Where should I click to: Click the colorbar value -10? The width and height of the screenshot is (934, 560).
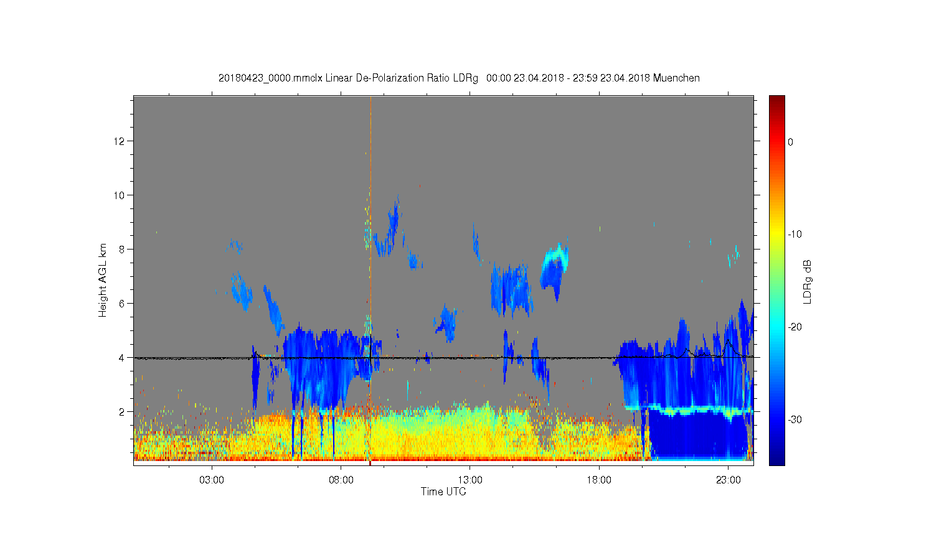coord(795,235)
